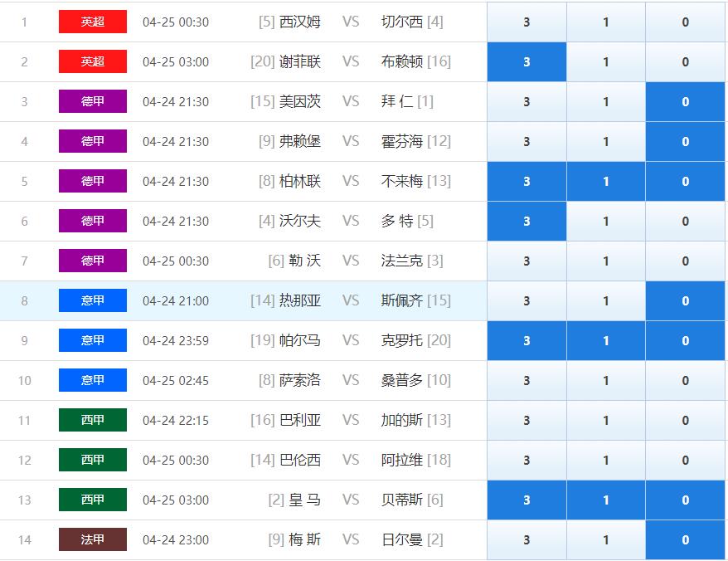Toggle option 1 for 西汉姆 vs 切尔西
The height and width of the screenshot is (561, 728).
606,22
